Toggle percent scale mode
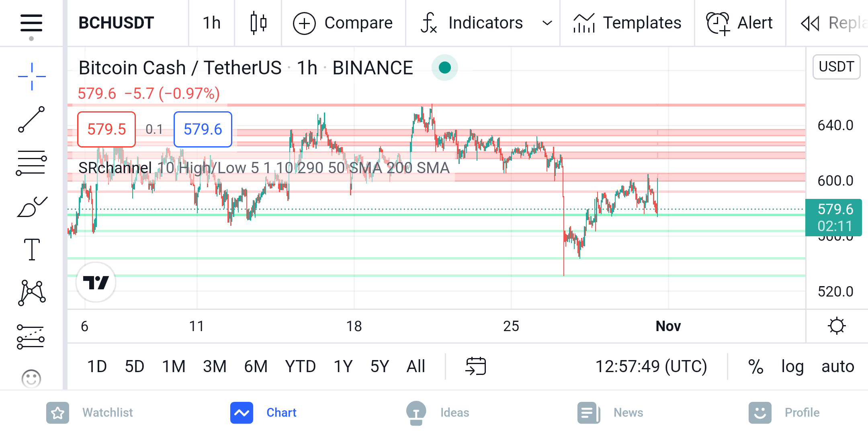Image resolution: width=868 pixels, height=434 pixels. click(755, 366)
